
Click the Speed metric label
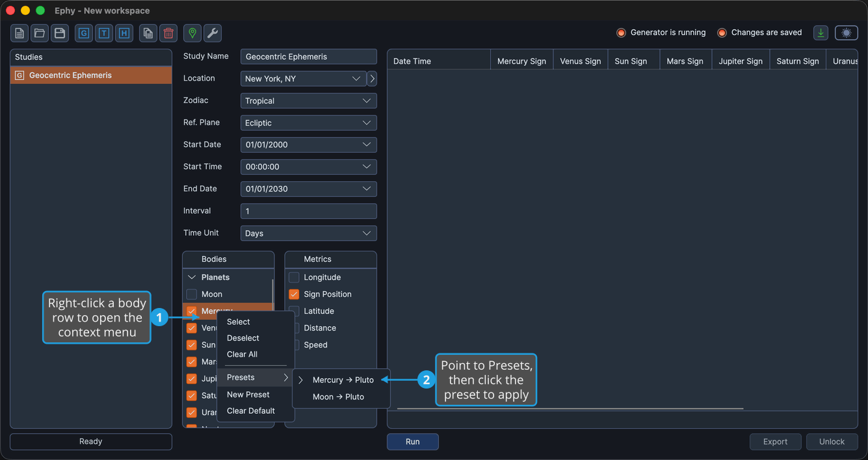(315, 345)
